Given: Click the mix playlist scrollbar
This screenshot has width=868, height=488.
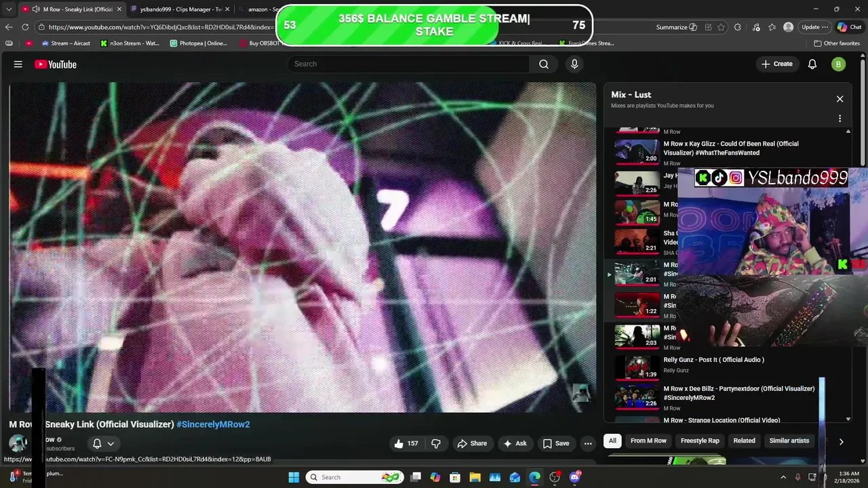Looking at the screenshot, I should click(x=848, y=274).
